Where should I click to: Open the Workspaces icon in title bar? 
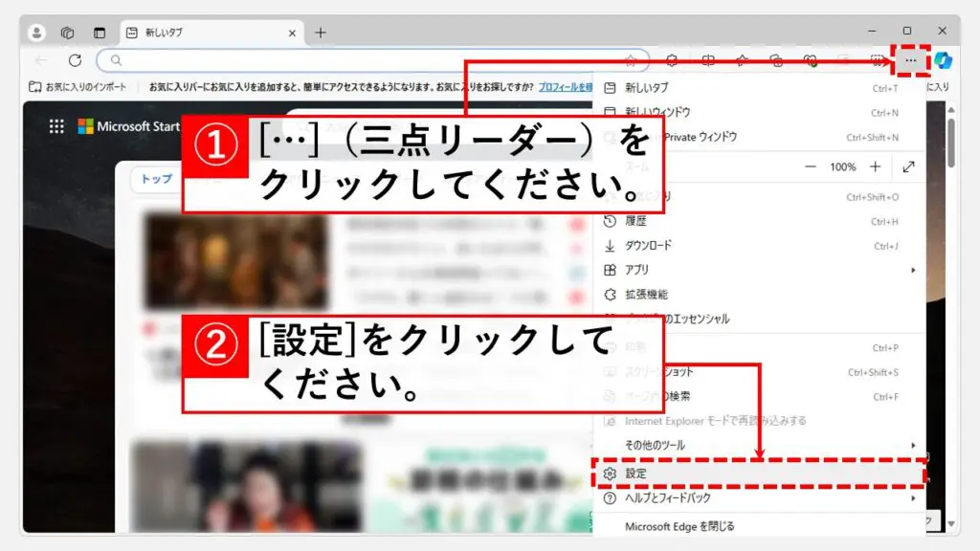point(68,33)
